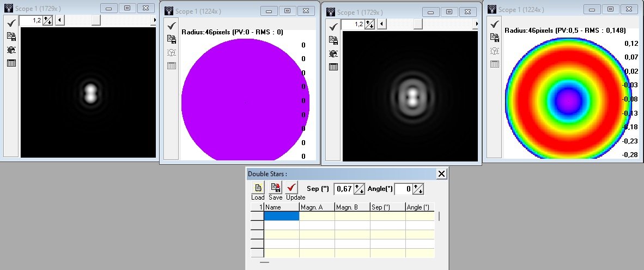644x270 pixels.
Task: Click the right scroll arrow in ringed star-image window
Action: tap(476, 24)
